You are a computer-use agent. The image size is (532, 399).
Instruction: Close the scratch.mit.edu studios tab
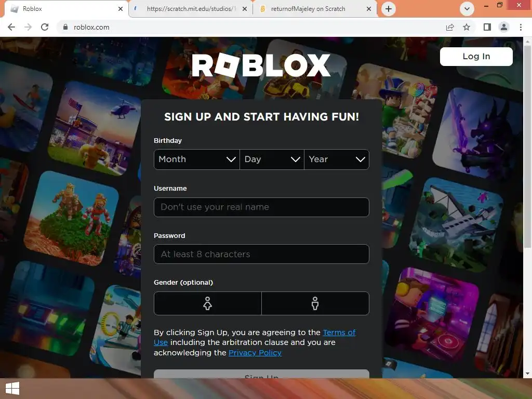pyautogui.click(x=245, y=9)
